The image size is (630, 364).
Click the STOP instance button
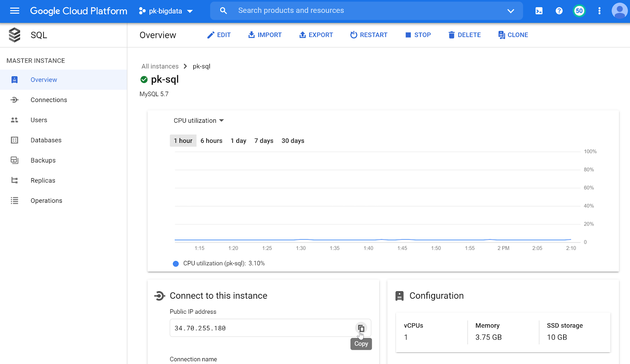point(418,35)
